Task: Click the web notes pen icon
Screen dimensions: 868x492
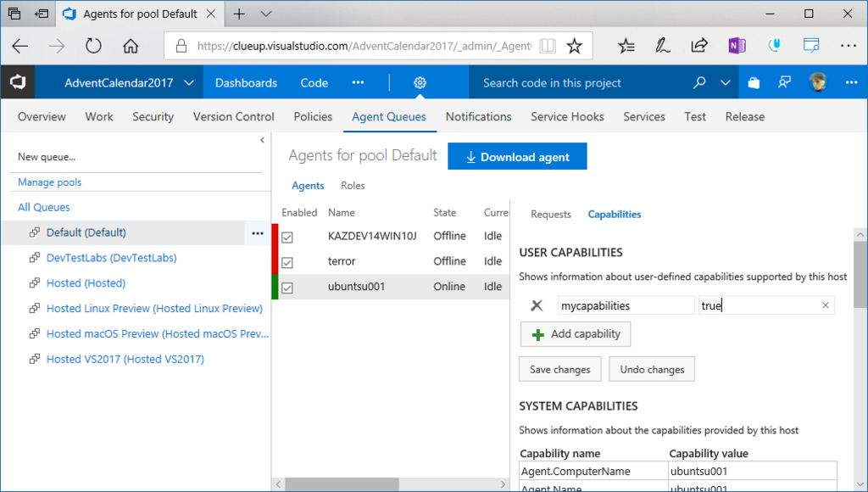Action: (663, 46)
